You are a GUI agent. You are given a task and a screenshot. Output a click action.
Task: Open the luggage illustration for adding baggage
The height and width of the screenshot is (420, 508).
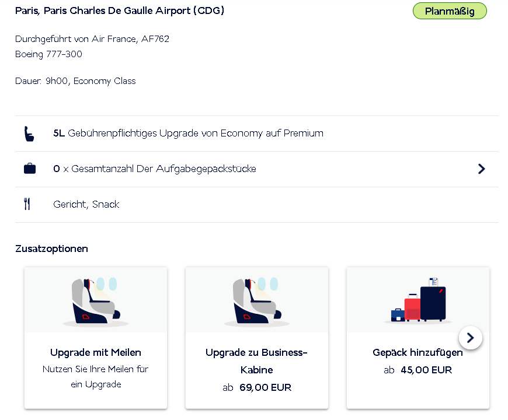point(418,301)
